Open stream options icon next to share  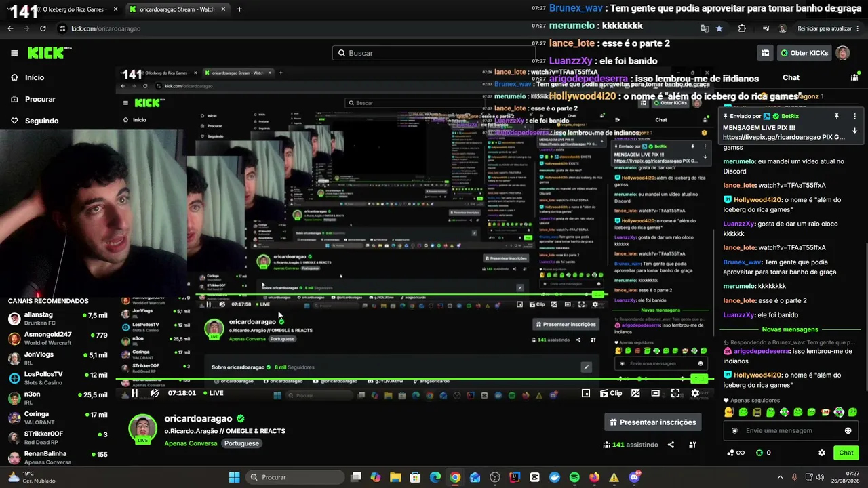(692, 445)
